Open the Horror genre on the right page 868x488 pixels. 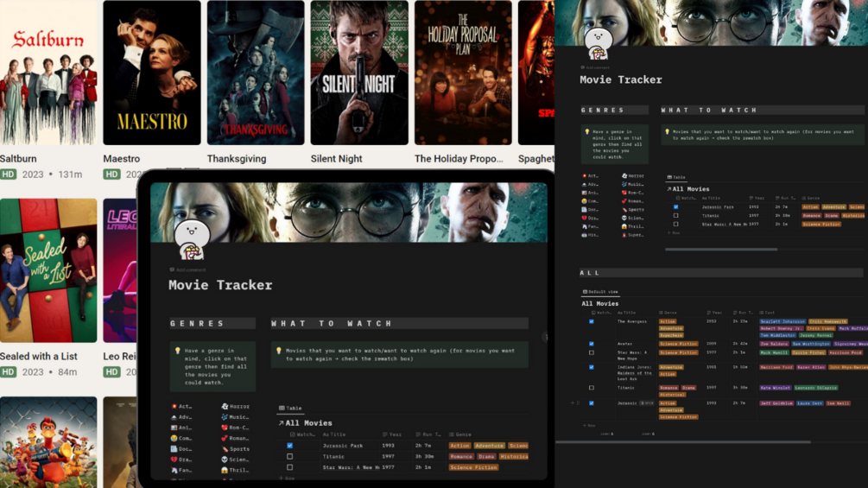[x=633, y=176]
